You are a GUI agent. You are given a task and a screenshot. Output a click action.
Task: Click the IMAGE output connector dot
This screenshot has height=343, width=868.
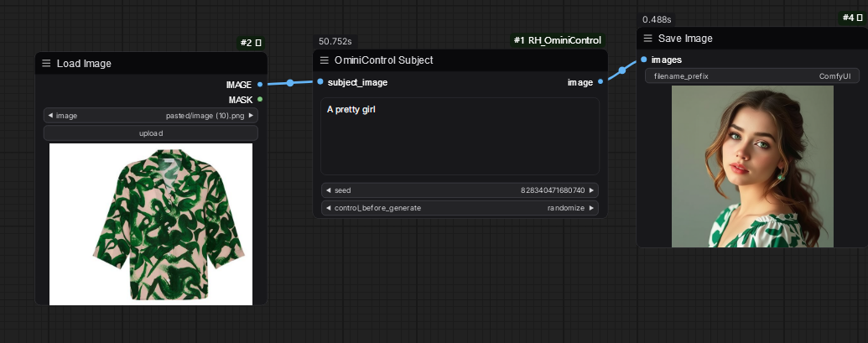260,84
